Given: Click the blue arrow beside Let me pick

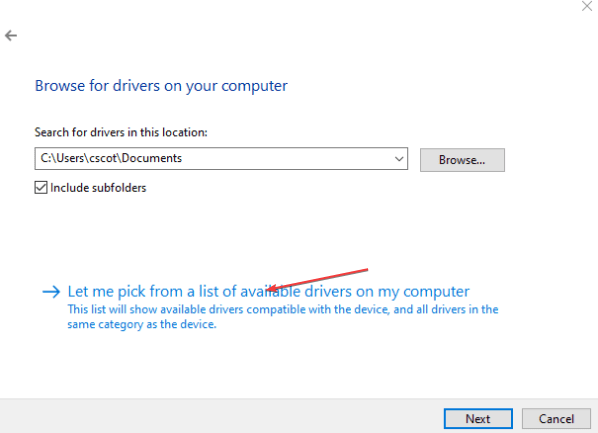Looking at the screenshot, I should (51, 292).
